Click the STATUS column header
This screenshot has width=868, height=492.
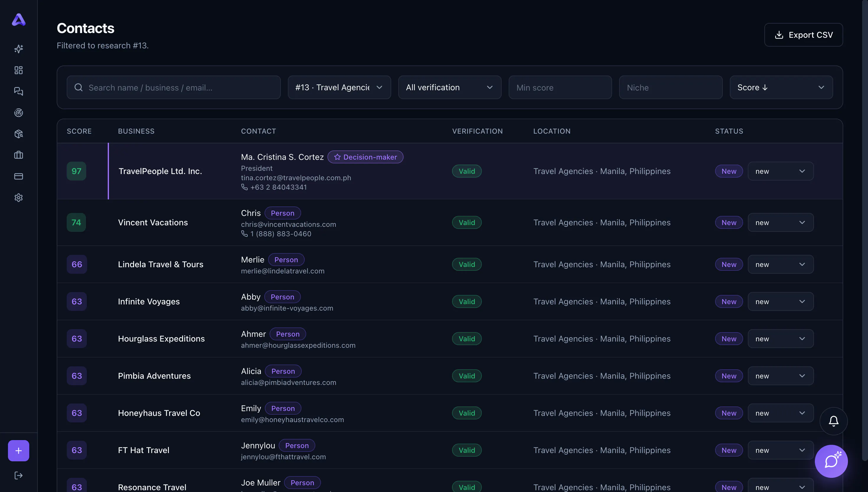(x=729, y=131)
